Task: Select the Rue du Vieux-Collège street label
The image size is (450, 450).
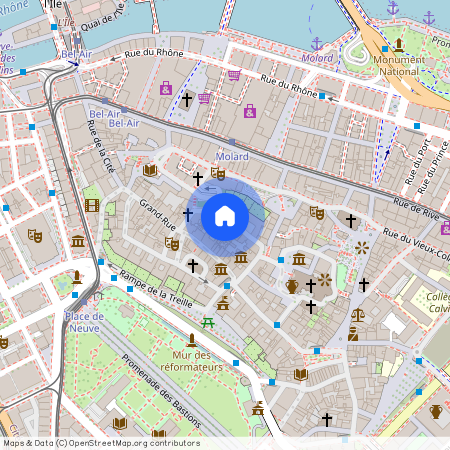Action: pyautogui.click(x=416, y=244)
